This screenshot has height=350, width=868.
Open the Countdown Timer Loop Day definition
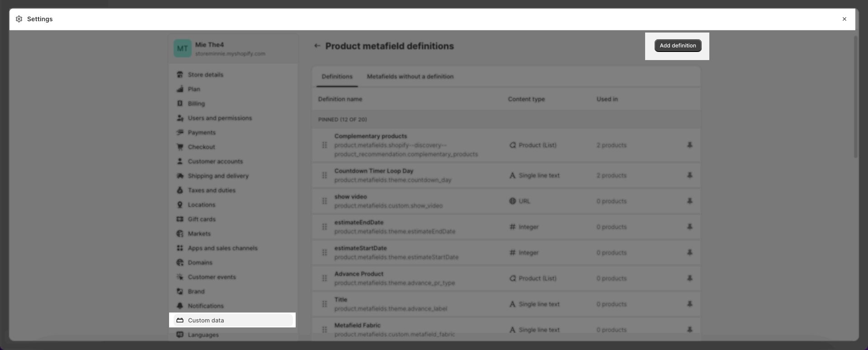(x=374, y=171)
